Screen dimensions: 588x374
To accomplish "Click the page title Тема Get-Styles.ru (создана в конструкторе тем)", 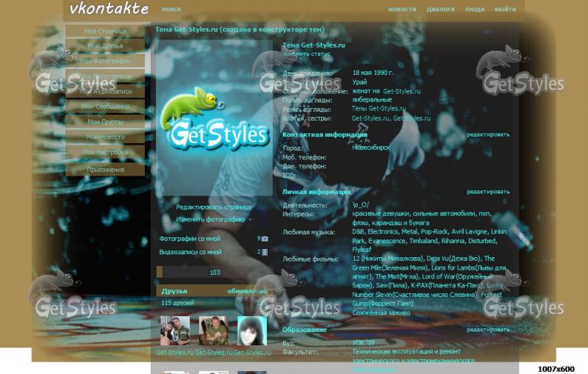I will coord(240,29).
